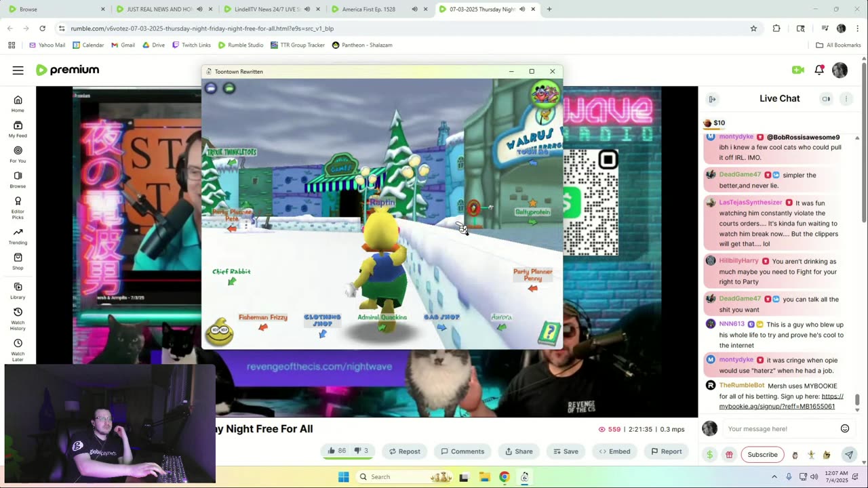Open the All Bookmarks folder
Screen dimensions: 868x488
coord(838,45)
